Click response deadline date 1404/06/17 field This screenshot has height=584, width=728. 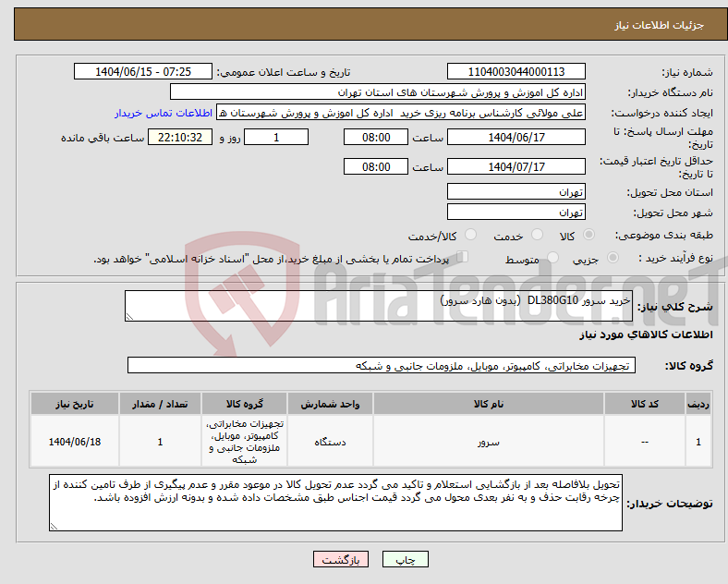(516, 137)
